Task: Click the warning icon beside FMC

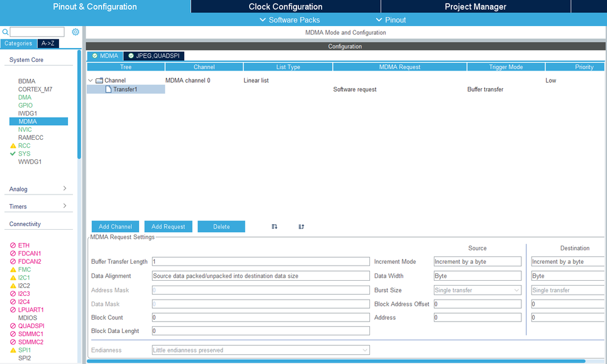Action: [13, 270]
